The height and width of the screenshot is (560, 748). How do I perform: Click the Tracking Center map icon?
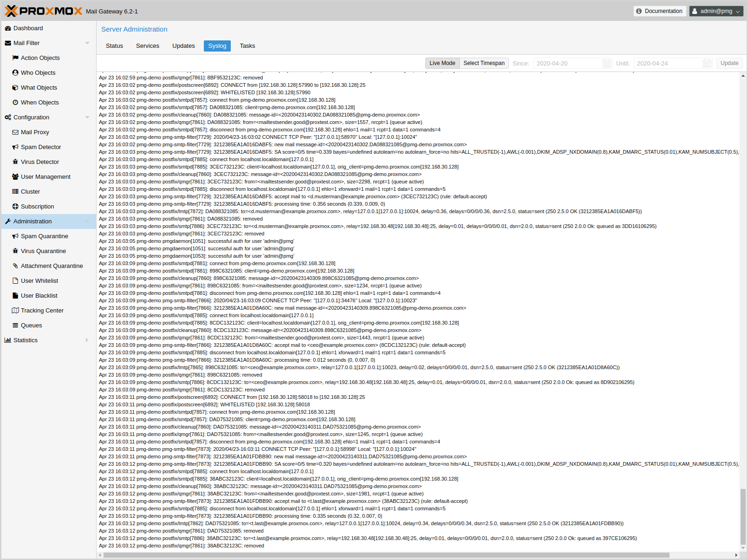point(15,311)
